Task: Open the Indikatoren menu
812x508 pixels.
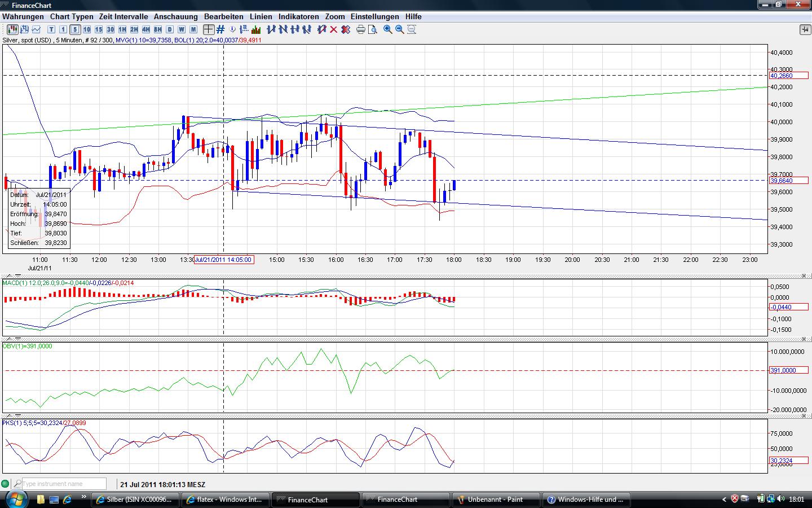Action: (298, 16)
